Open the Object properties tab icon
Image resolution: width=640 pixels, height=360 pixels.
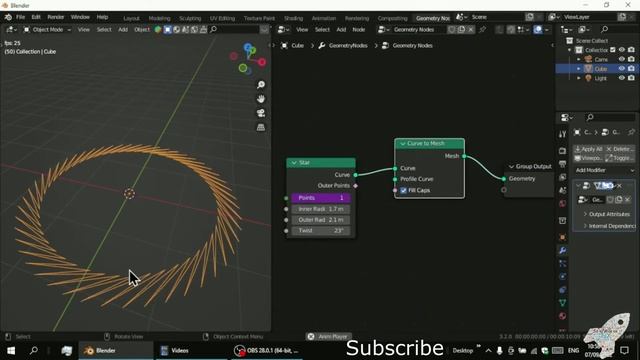[x=562, y=237]
